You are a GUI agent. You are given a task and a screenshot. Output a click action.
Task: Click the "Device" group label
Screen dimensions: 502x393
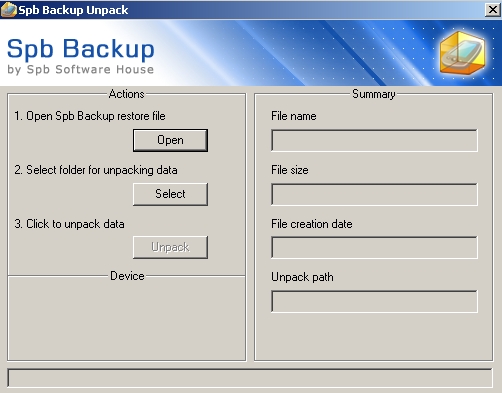(127, 276)
